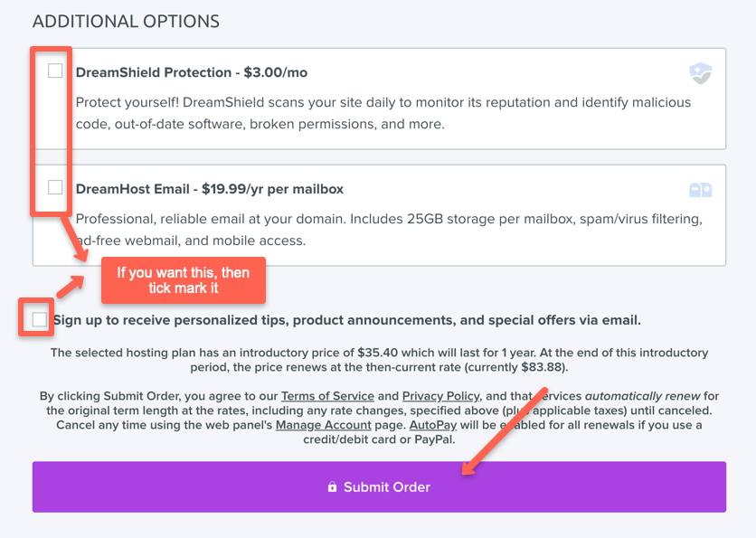Image resolution: width=756 pixels, height=538 pixels.
Task: Open the Terms of Service link
Action: pos(327,395)
